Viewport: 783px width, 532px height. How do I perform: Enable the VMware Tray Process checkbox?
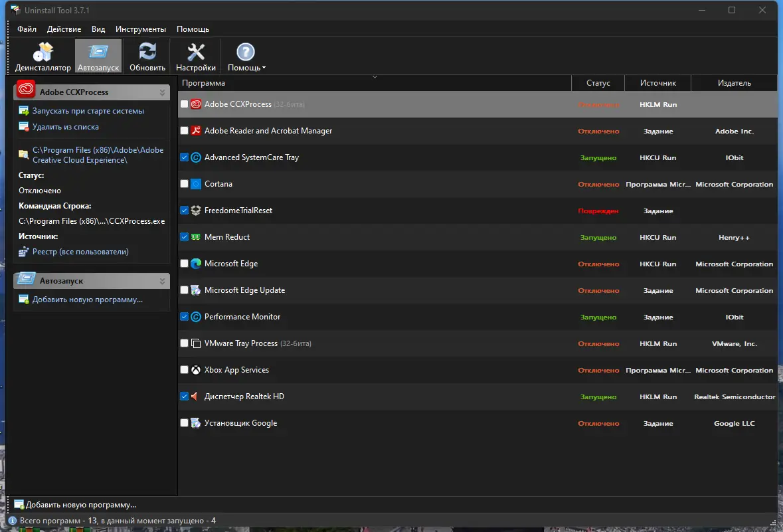coord(184,343)
